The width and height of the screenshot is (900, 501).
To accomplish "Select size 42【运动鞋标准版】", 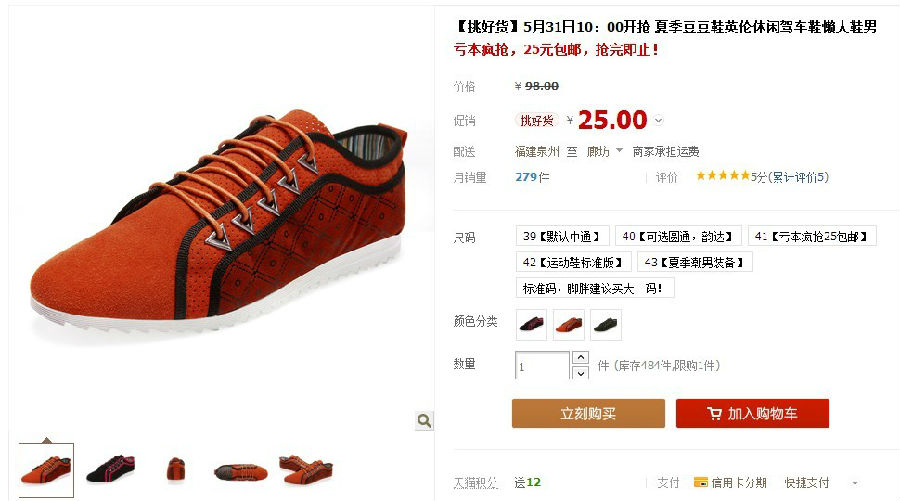I will (573, 262).
